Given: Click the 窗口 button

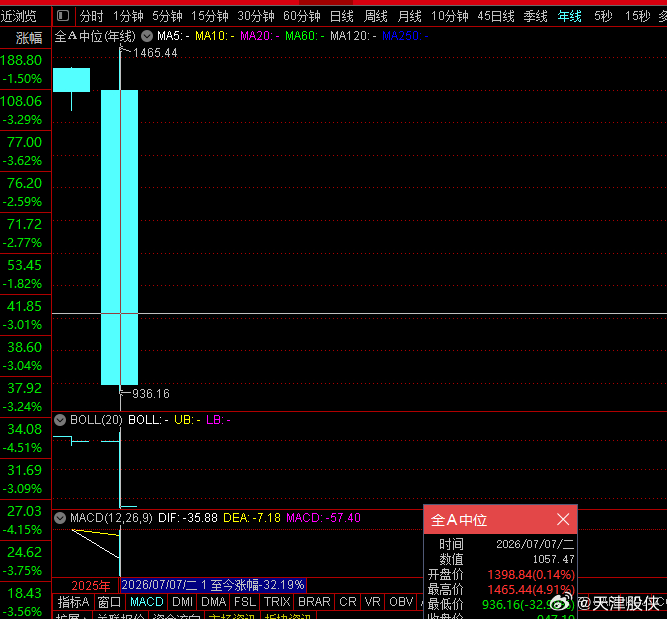Looking at the screenshot, I should coord(109,602).
